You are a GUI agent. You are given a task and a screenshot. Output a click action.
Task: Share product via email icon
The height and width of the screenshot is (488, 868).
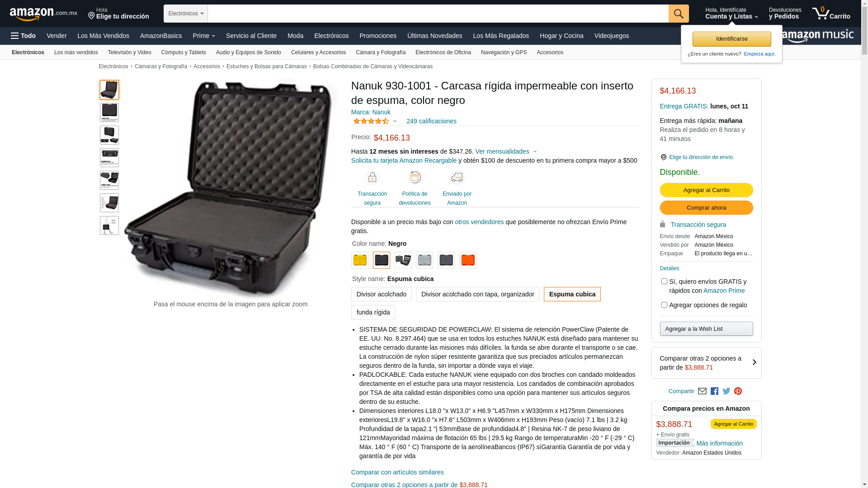(702, 391)
